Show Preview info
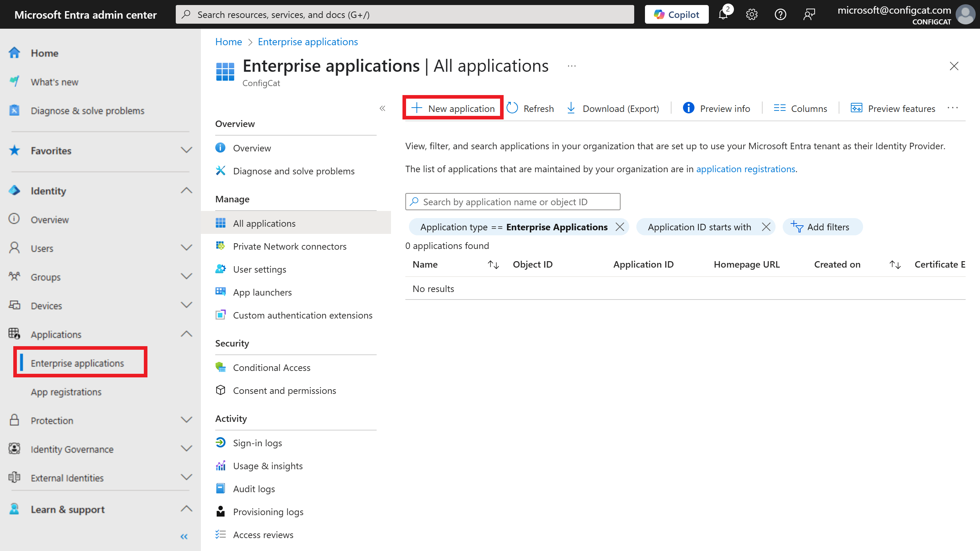 pos(716,108)
